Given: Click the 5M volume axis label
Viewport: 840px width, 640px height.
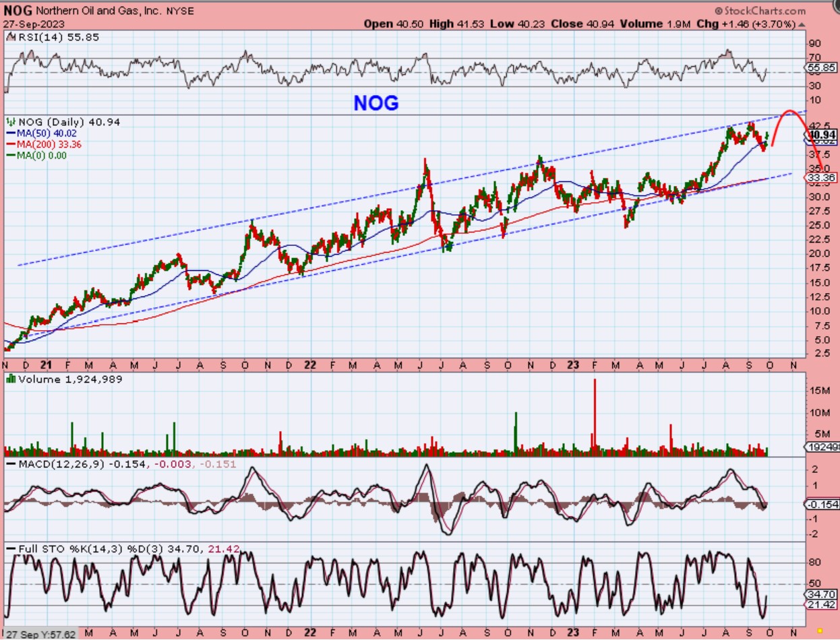Looking at the screenshot, I should point(822,434).
